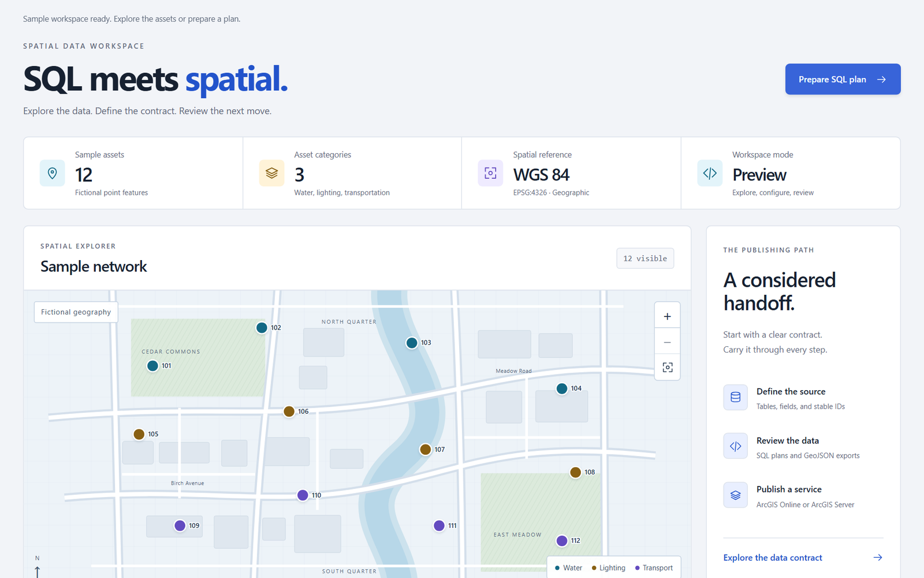Viewport: 924px width, 578px height.
Task: Click the Define the source step title
Action: click(x=791, y=391)
